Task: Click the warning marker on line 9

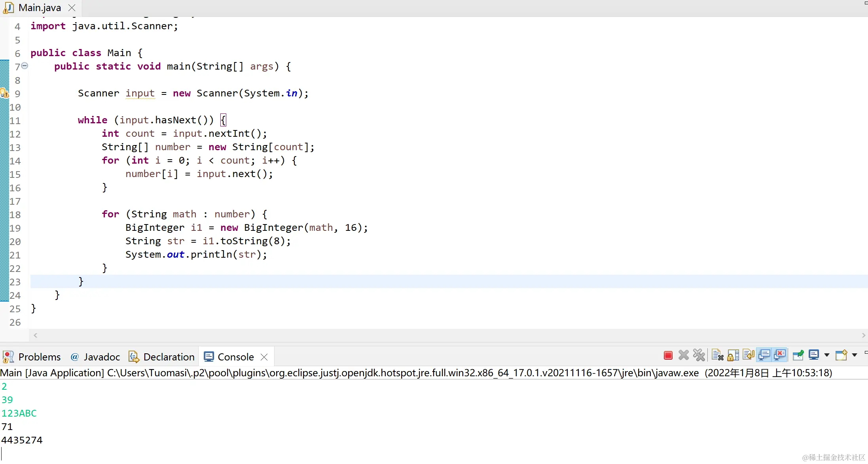Action: tap(4, 93)
